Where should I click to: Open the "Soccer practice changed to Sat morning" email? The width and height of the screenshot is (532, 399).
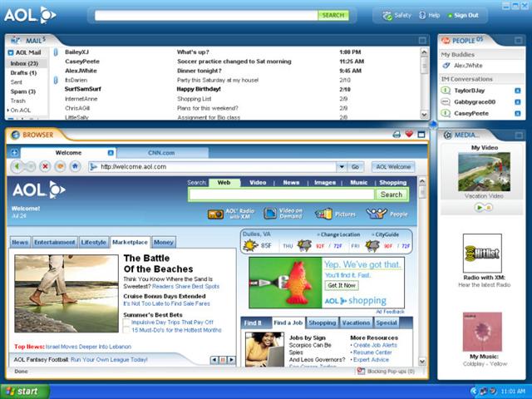click(234, 62)
